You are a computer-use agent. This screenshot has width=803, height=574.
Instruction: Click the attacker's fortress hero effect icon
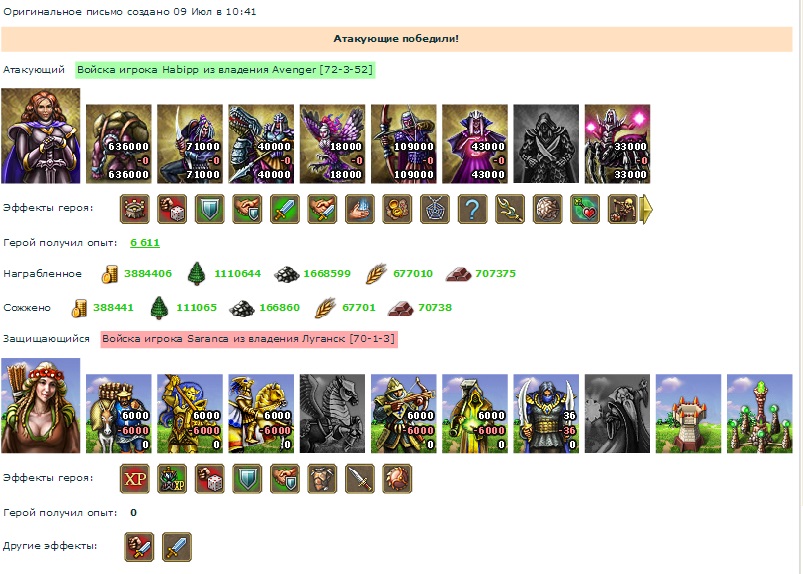pyautogui.click(x=135, y=209)
